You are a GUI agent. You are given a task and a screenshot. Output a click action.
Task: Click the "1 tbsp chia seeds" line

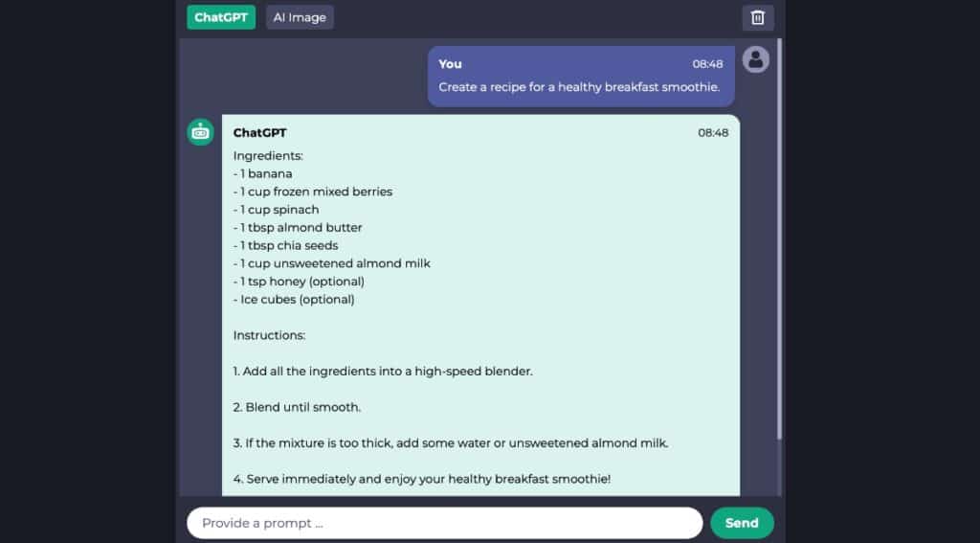[x=285, y=246]
